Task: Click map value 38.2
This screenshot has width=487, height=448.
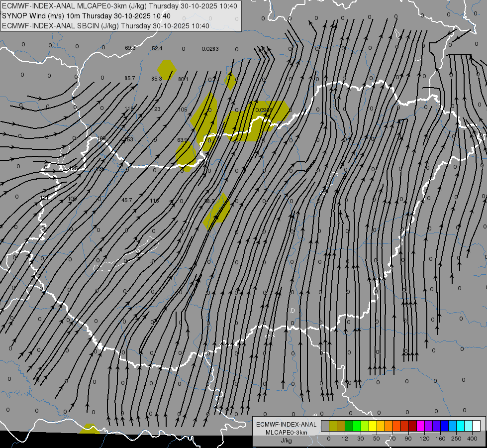Action: point(209,201)
